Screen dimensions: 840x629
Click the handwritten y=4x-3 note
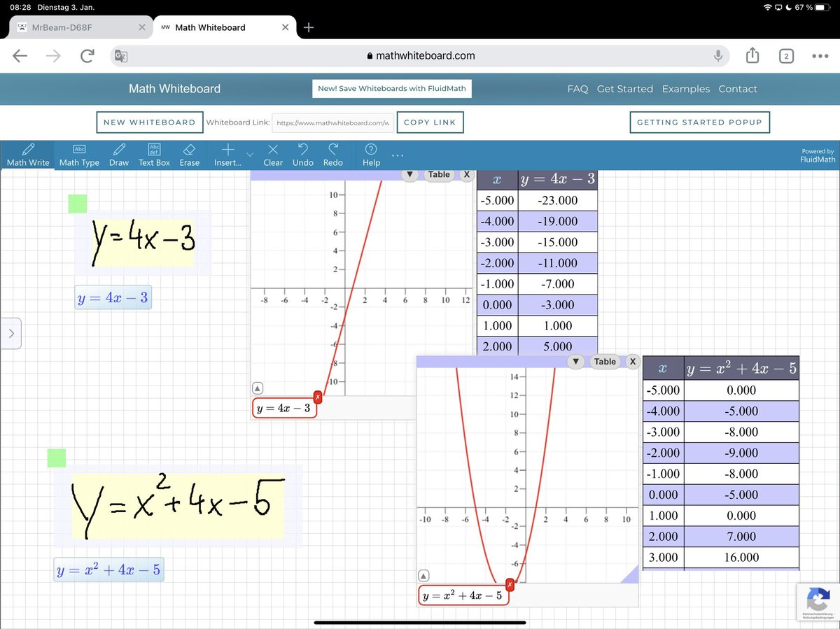143,242
